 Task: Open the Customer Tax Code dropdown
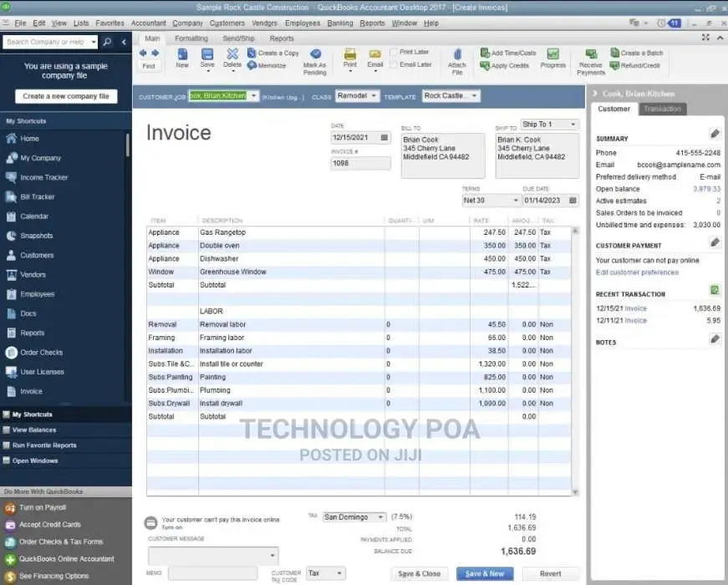click(339, 573)
